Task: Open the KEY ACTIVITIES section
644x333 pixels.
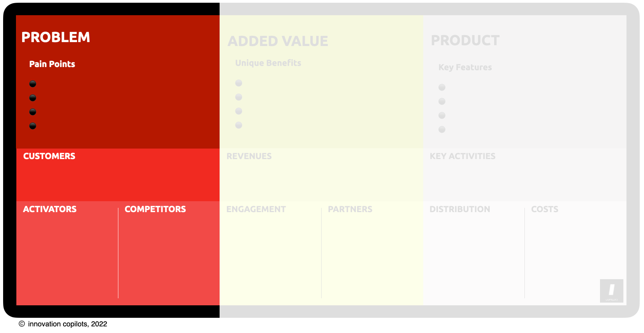Action: 525,175
